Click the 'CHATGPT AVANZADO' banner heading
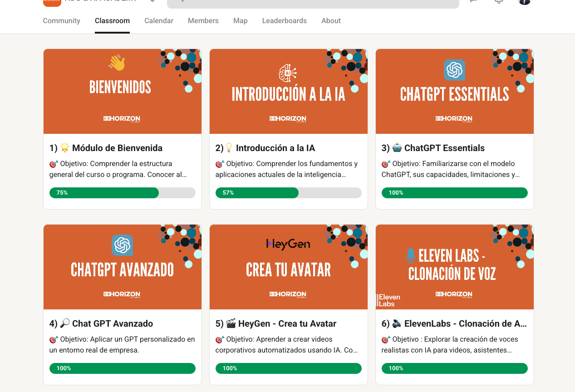This screenshot has width=575, height=392. [x=122, y=270]
